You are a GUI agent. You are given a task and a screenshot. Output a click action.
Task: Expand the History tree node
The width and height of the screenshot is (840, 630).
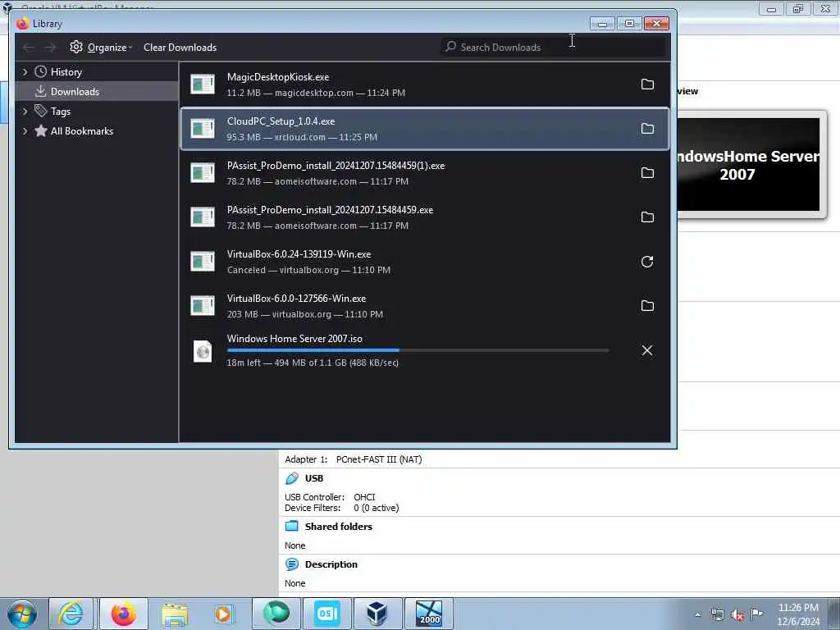pyautogui.click(x=25, y=72)
